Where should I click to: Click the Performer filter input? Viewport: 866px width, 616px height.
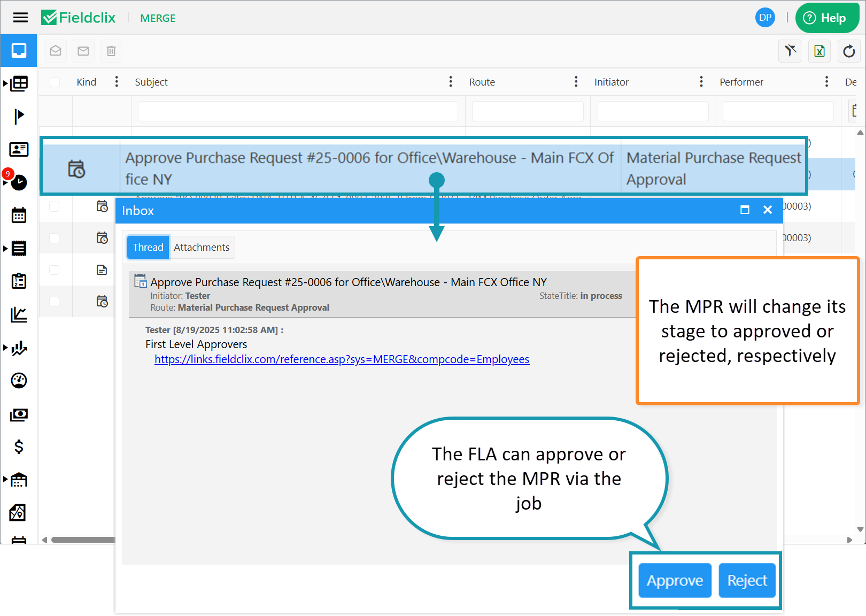coord(778,111)
